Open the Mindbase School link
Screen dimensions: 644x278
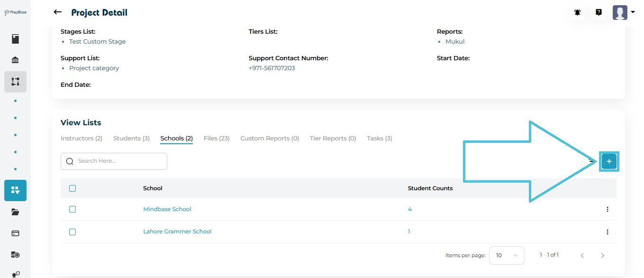[x=167, y=209]
